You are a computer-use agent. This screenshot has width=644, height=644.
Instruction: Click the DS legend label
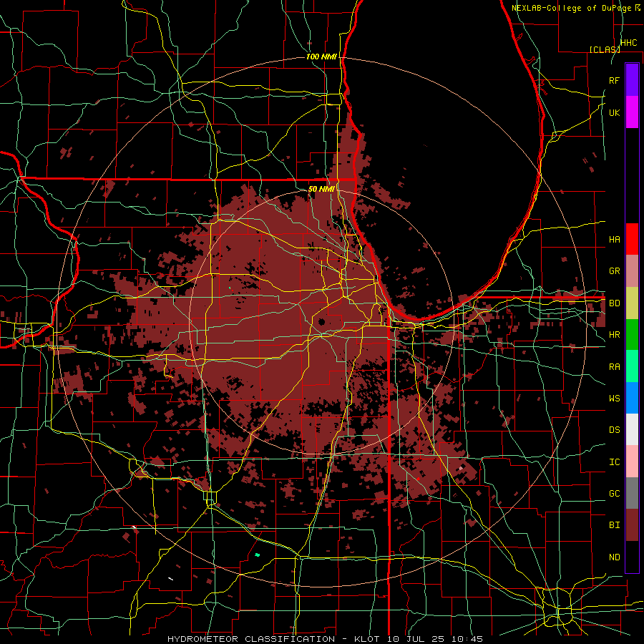(x=614, y=430)
